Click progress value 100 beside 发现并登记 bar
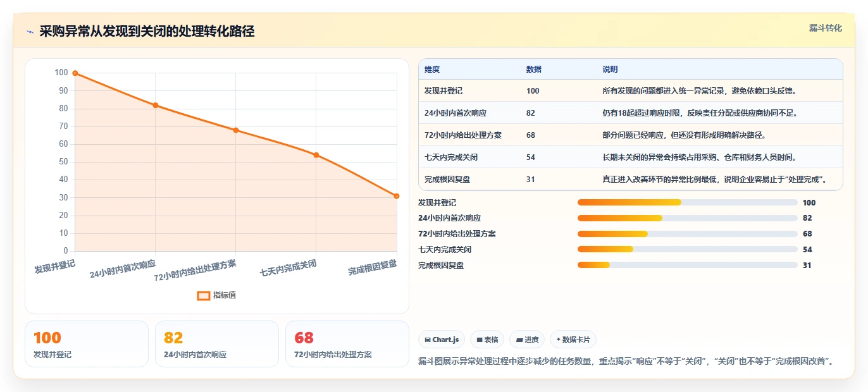The width and height of the screenshot is (868, 392). 809,202
